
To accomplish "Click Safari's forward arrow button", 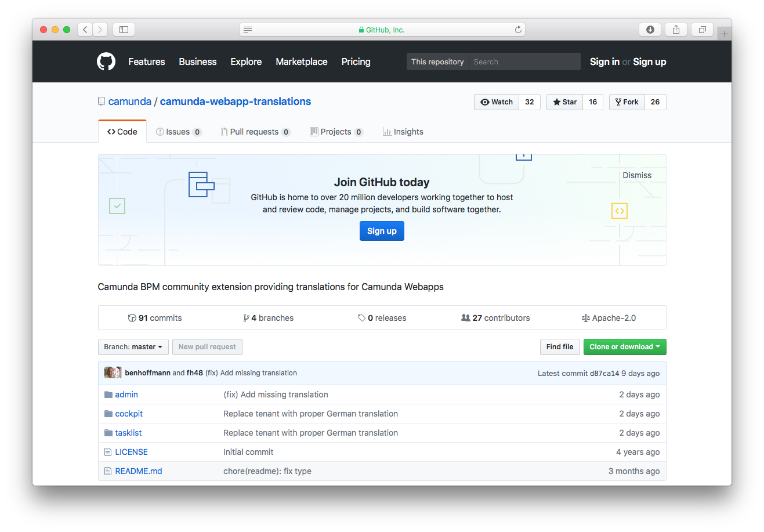I will tap(100, 30).
